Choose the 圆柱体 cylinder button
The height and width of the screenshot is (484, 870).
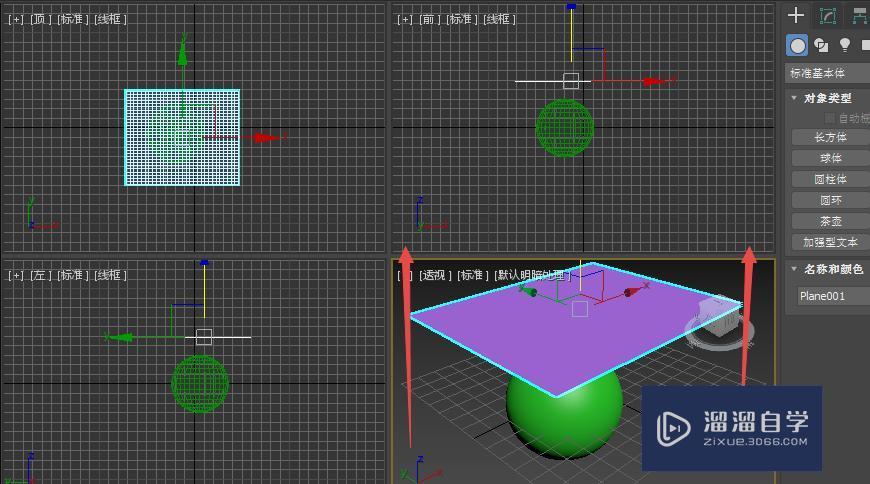coord(831,179)
